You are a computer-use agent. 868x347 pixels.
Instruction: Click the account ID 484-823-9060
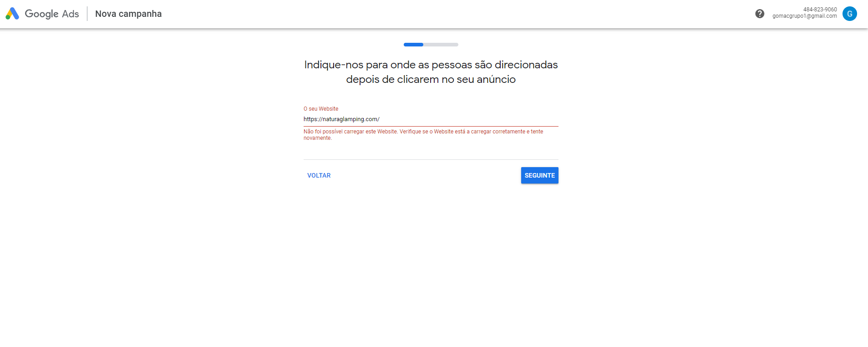pyautogui.click(x=820, y=10)
